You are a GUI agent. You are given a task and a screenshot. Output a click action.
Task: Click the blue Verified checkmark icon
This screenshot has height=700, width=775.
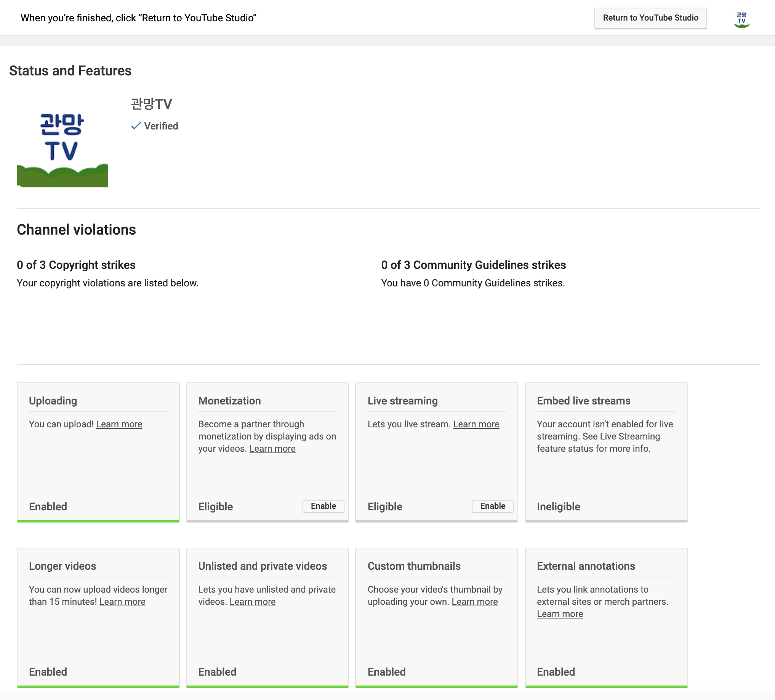click(136, 126)
